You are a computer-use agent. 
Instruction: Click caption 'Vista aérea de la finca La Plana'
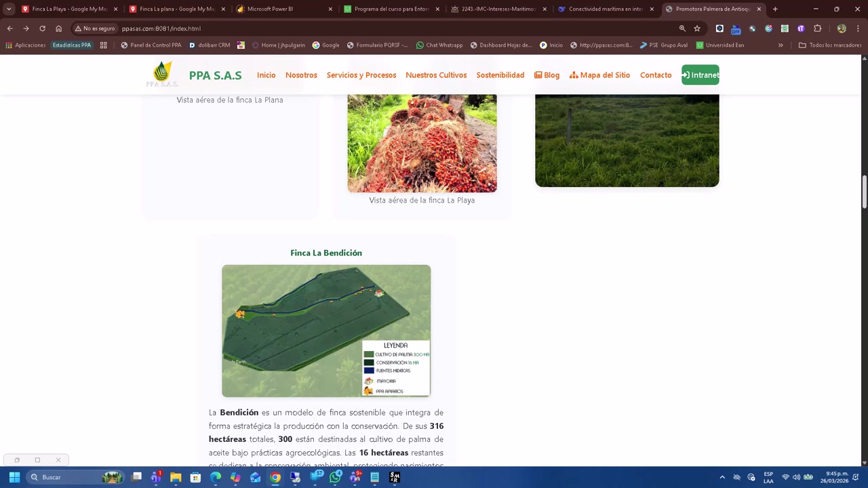230,100
